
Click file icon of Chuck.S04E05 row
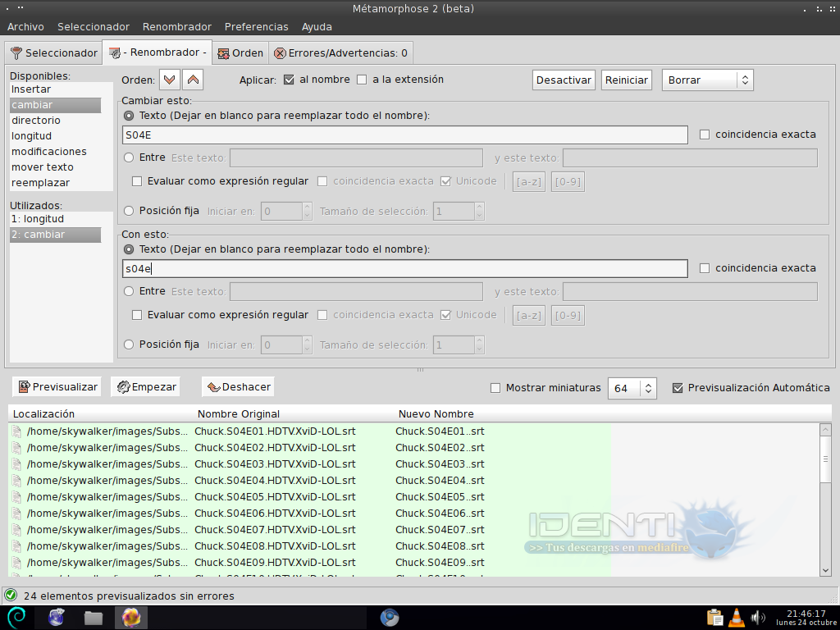17,496
